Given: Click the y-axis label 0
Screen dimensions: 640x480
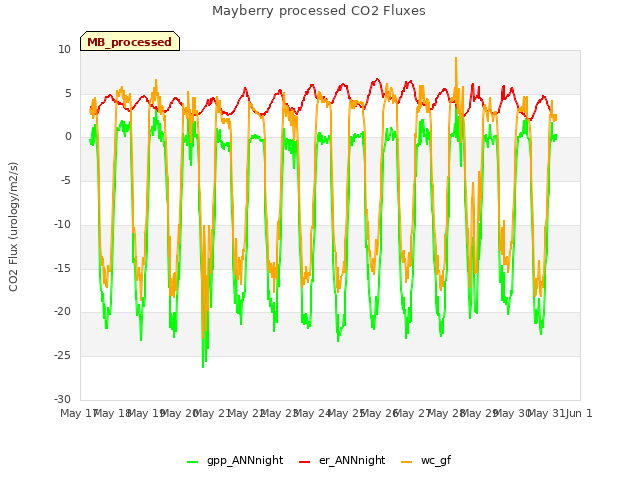Looking at the screenshot, I should point(68,137).
